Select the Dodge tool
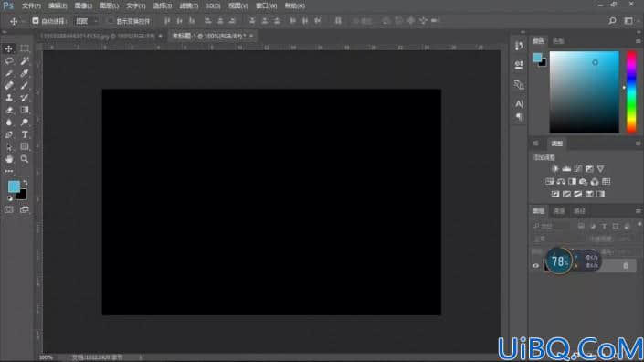The width and height of the screenshot is (644, 362). pos(25,122)
